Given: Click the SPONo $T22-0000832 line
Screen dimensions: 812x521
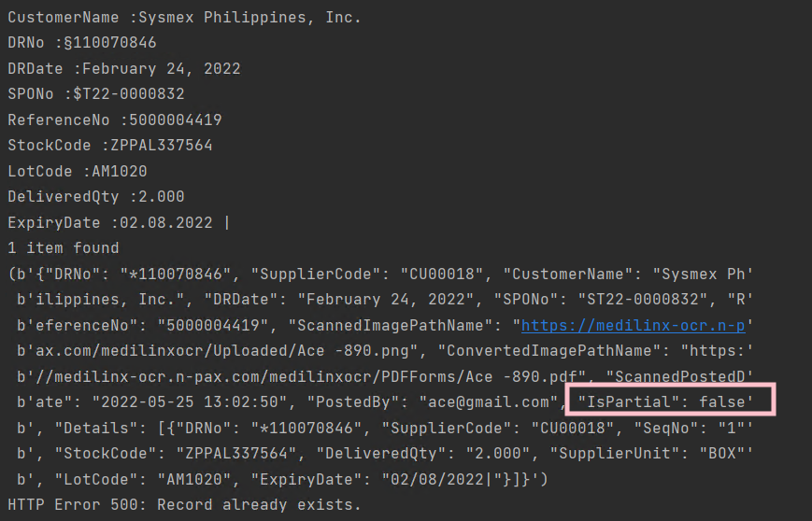Looking at the screenshot, I should (96, 94).
